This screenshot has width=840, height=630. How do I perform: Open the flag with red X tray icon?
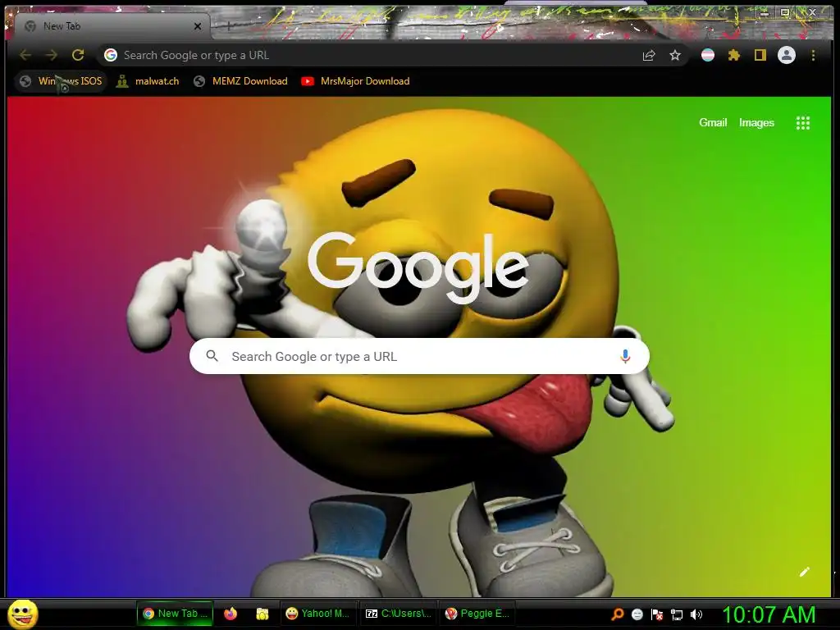tap(657, 614)
